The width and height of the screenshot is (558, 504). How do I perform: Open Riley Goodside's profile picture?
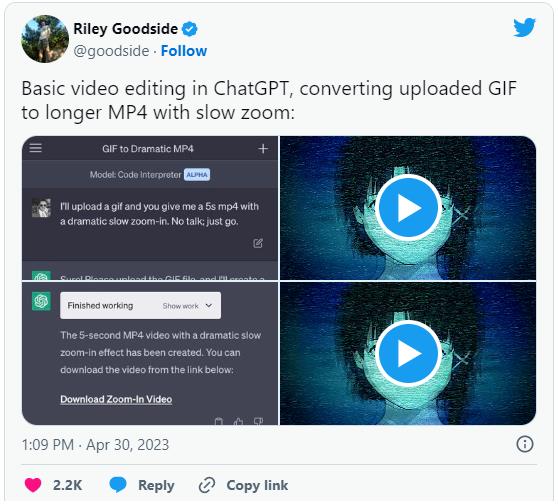tap(45, 39)
